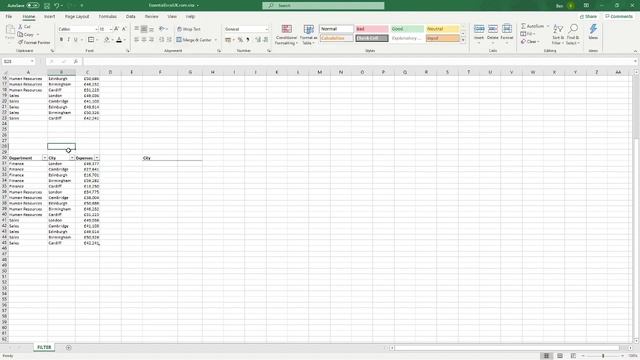Switch to the Data tab
This screenshot has height=360, width=640.
(131, 17)
